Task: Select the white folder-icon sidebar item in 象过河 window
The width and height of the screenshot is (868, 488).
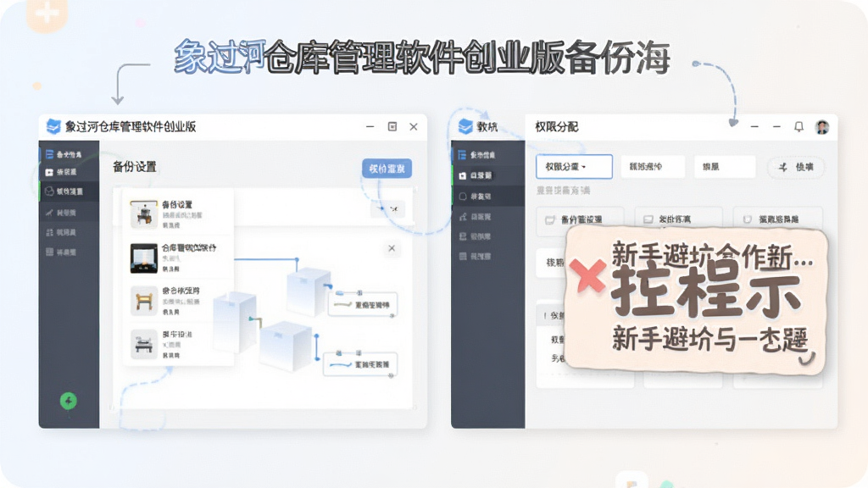Action: pyautogui.click(x=69, y=172)
